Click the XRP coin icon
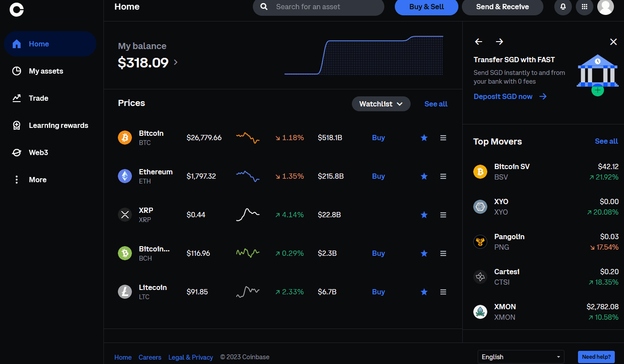 [x=125, y=215]
